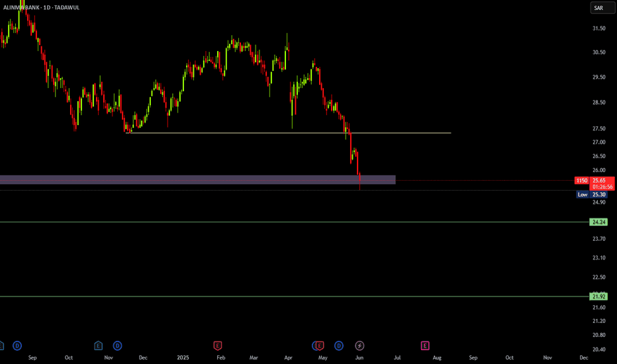Select the green horizontal line at 21.92
This screenshot has width=617, height=364.
click(x=295, y=296)
